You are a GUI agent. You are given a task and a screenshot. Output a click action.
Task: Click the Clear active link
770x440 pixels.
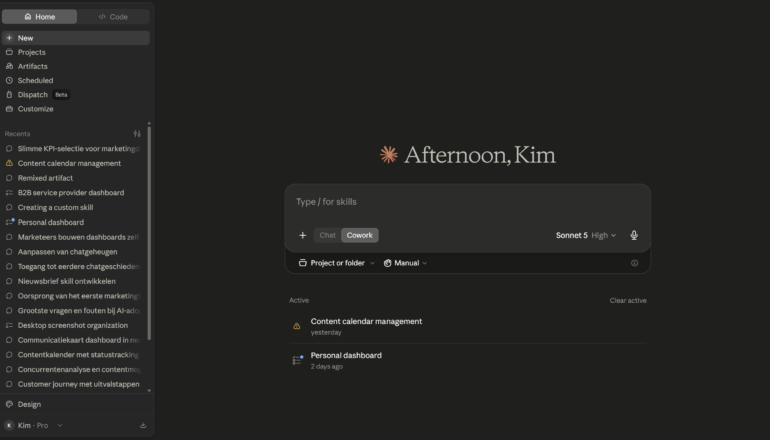tap(628, 301)
